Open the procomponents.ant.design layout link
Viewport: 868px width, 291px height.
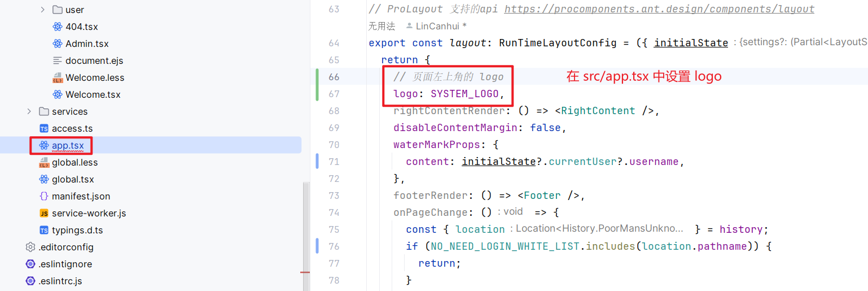click(x=659, y=9)
